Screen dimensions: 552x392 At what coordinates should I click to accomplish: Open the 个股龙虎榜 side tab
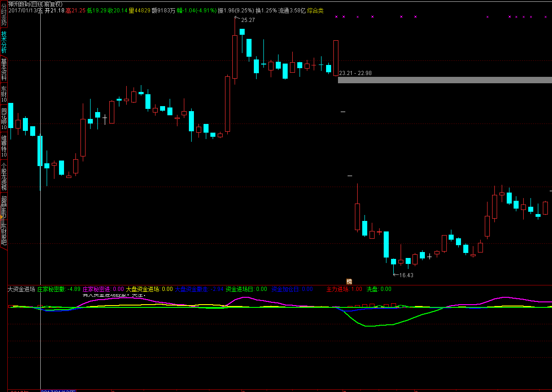pyautogui.click(x=4, y=177)
